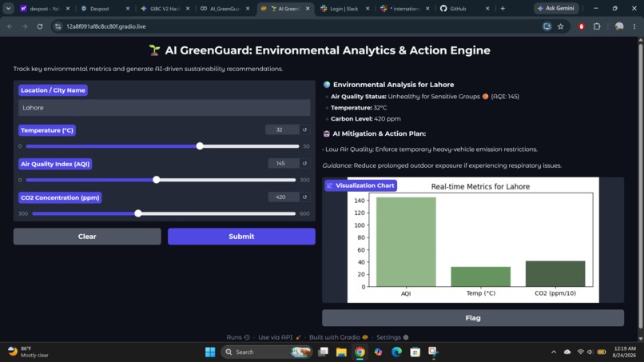Click the browser address bar URL
The width and height of the screenshot is (644, 362).
(x=106, y=26)
